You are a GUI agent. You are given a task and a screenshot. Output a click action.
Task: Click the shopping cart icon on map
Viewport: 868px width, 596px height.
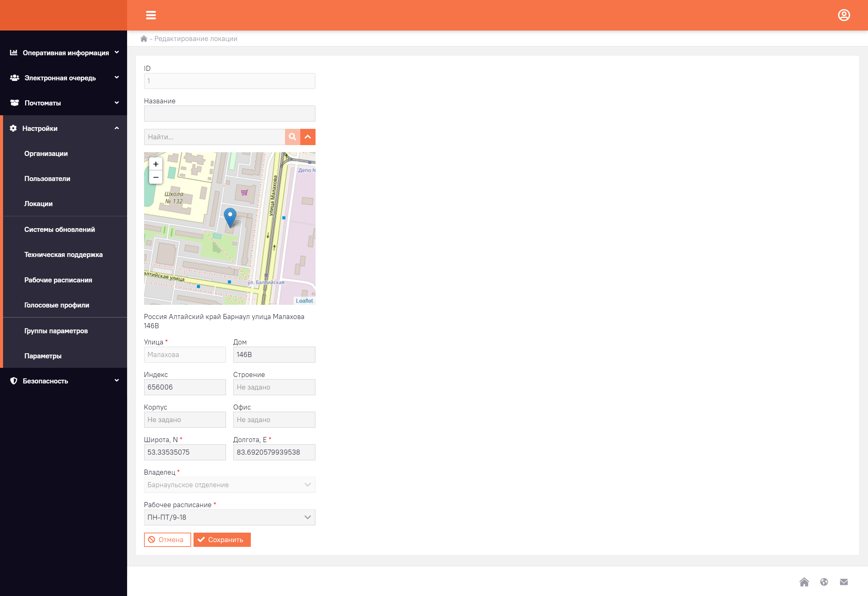coord(244,193)
